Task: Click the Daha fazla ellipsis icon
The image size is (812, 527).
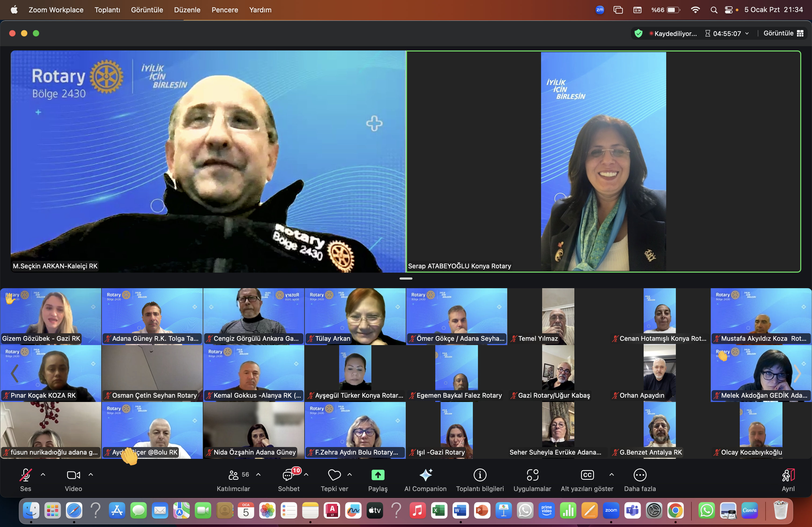Action: pyautogui.click(x=640, y=475)
